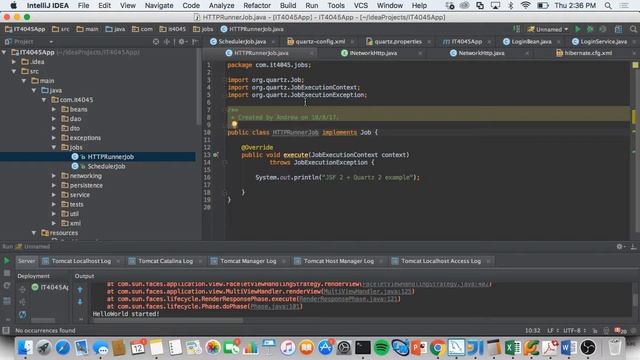Open macOS Spotlight search in the menu bar
The image size is (640, 360).
tap(608, 5)
